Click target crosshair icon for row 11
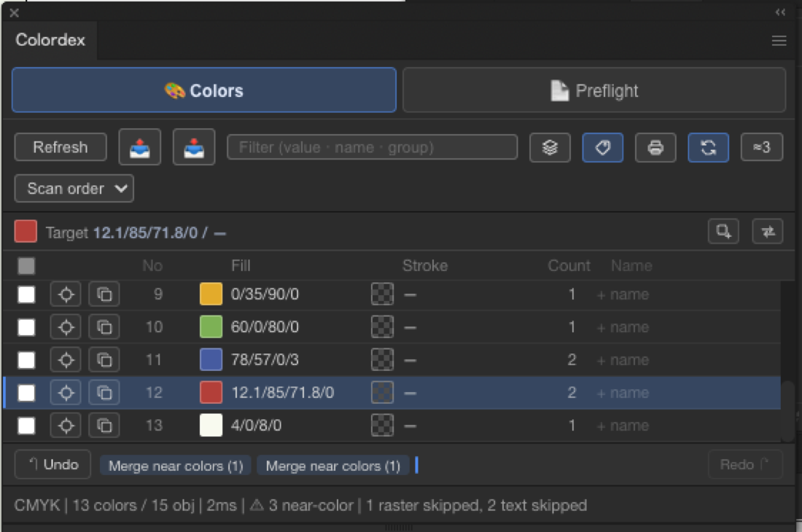The width and height of the screenshot is (802, 532). [x=66, y=360]
